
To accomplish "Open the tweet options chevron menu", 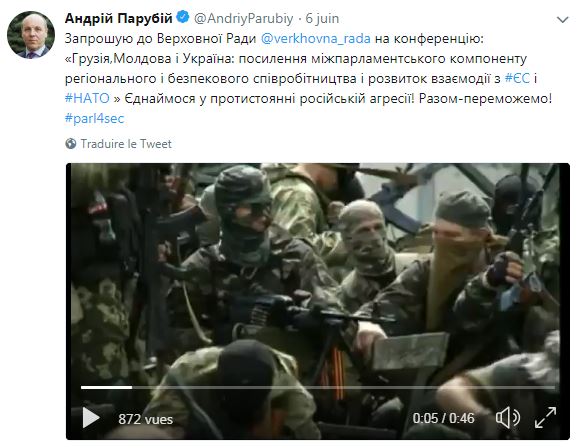I will pyautogui.click(x=563, y=19).
